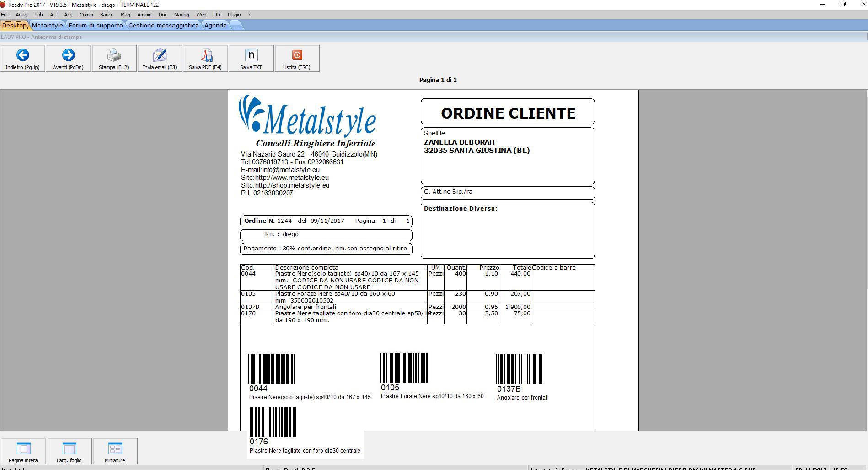Viewport: 868px width, 470px height.
Task: Click E-mail:info@metalstyle.eu line
Action: tap(280, 170)
